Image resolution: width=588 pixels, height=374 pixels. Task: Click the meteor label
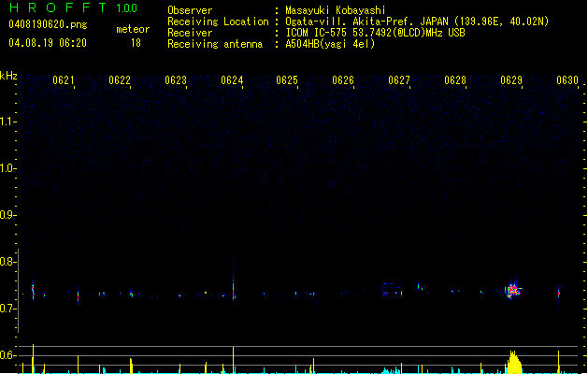133,29
